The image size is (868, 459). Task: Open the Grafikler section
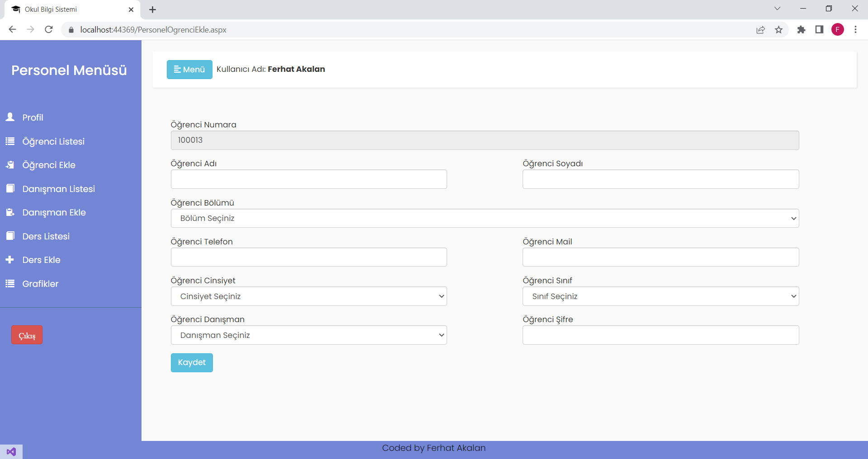[40, 284]
